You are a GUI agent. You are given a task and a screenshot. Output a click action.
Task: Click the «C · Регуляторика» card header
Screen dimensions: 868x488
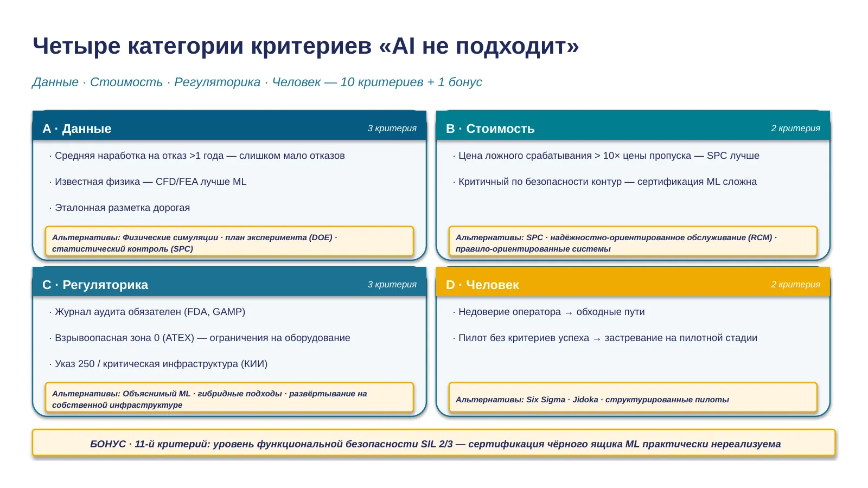pyautogui.click(x=229, y=281)
